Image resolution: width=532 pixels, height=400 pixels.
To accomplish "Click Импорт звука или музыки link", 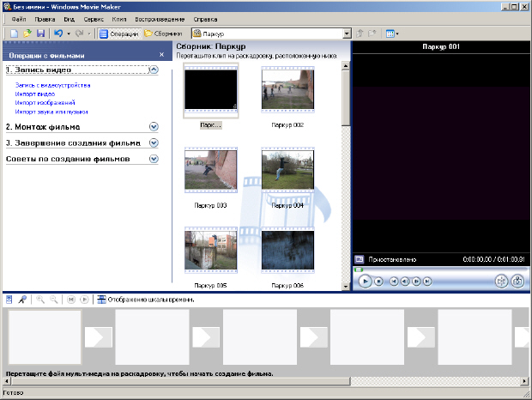I will pyautogui.click(x=51, y=112).
